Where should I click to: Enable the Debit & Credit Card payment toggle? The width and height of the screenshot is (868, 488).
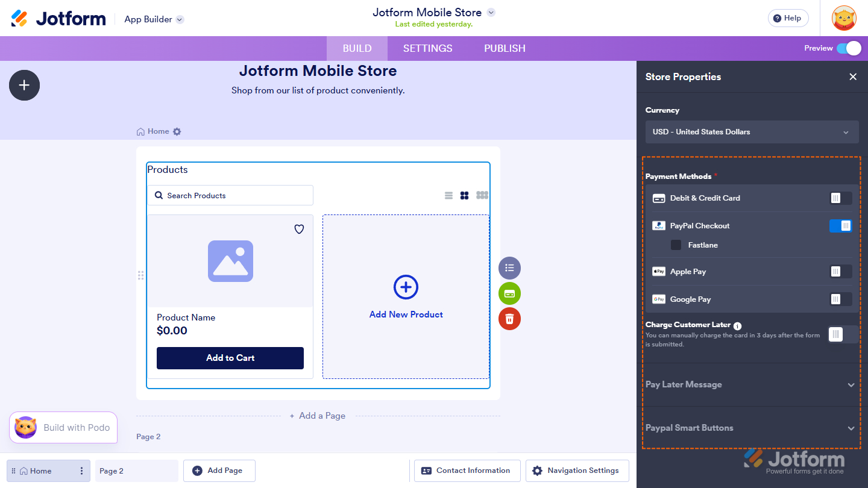click(x=840, y=198)
